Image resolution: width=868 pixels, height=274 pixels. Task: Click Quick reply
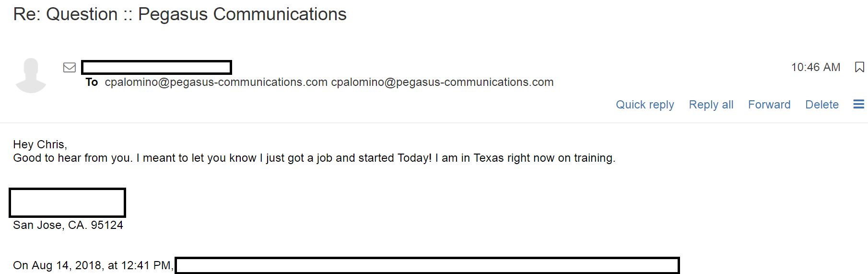point(645,105)
